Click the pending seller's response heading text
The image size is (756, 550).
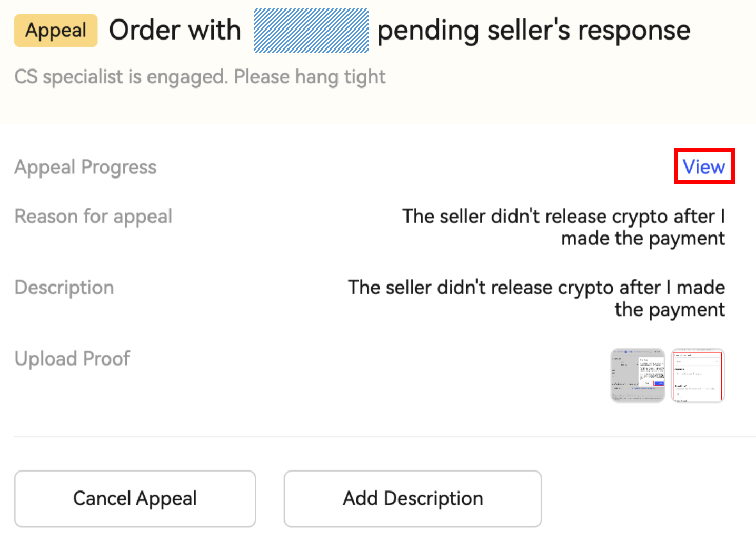[533, 31]
